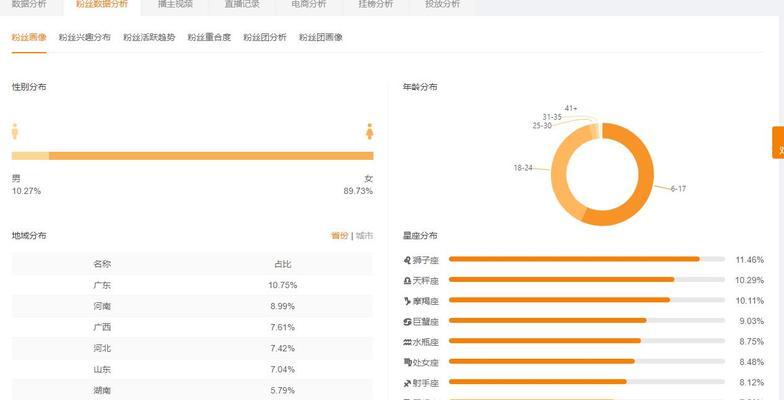784x400 pixels.
Task: Open the 电商分析 top tab
Action: pos(309,4)
